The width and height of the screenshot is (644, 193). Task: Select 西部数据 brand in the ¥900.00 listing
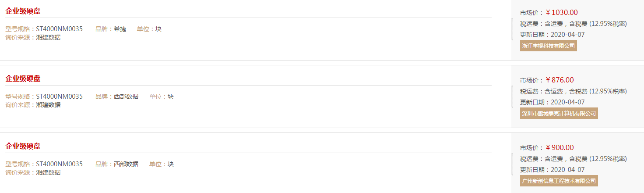(x=126, y=164)
